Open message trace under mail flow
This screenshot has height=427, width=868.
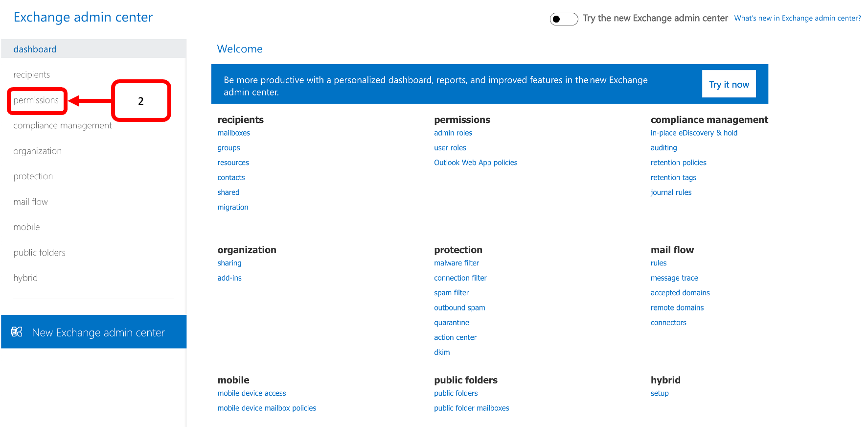coord(674,278)
